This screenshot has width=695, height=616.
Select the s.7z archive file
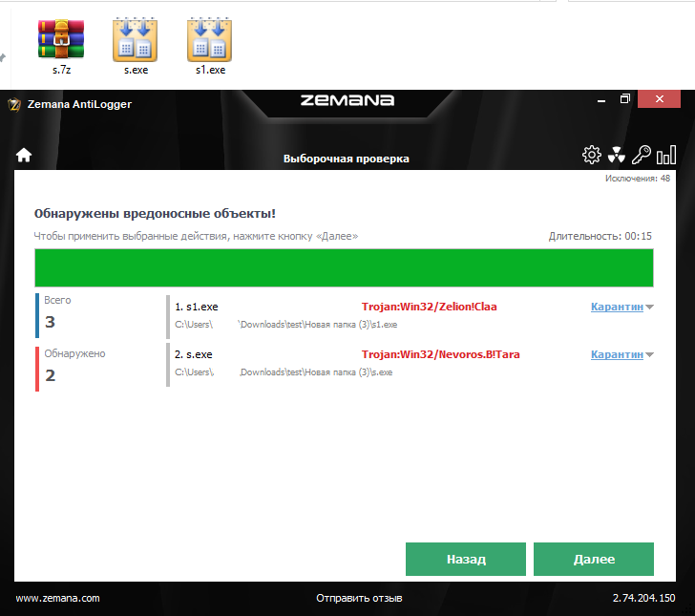click(61, 46)
